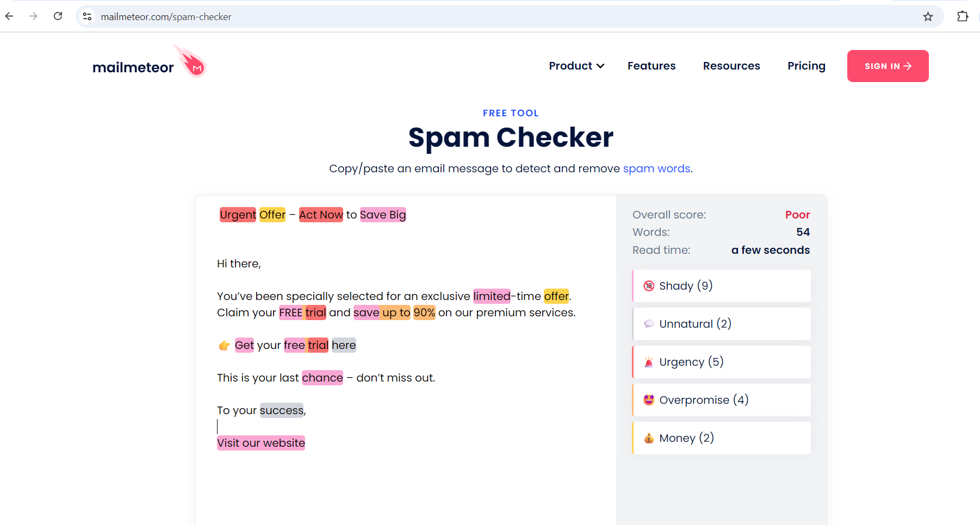Bookmark this page with the star icon
This screenshot has width=980, height=525.
(x=928, y=16)
